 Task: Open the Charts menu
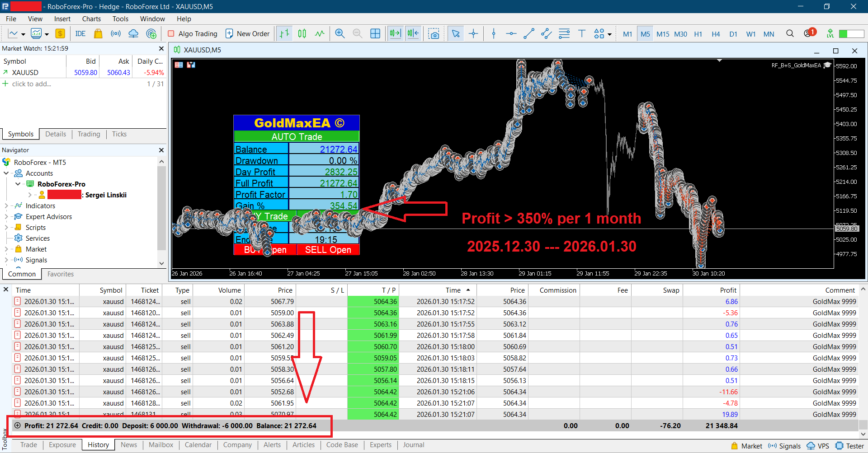91,19
